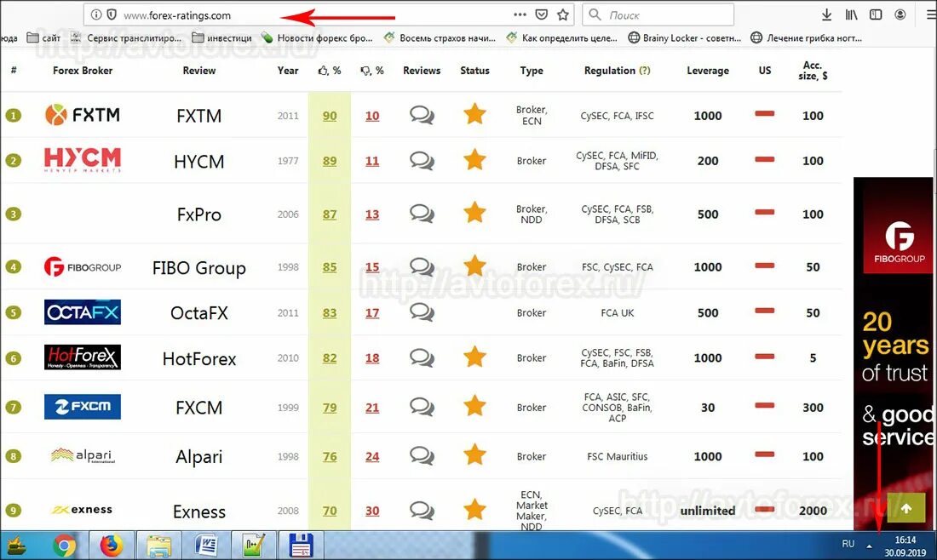
Task: Click the Reviews column header
Action: [422, 71]
